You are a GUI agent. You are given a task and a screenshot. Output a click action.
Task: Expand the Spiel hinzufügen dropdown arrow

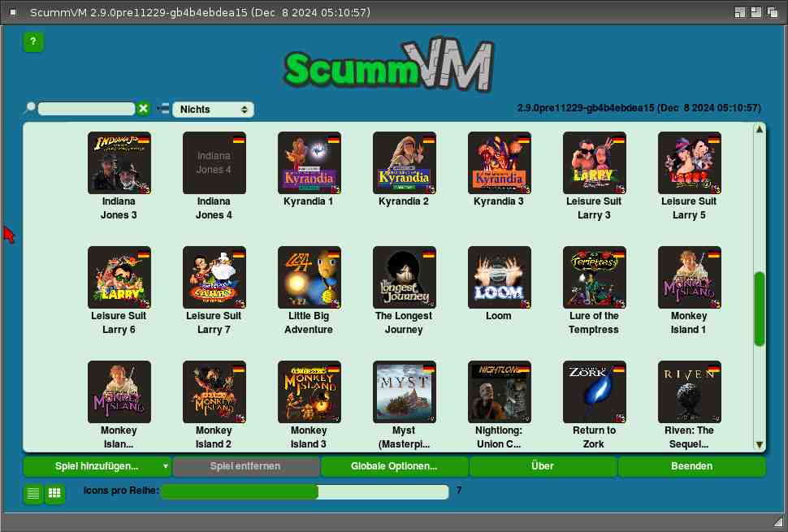(166, 466)
